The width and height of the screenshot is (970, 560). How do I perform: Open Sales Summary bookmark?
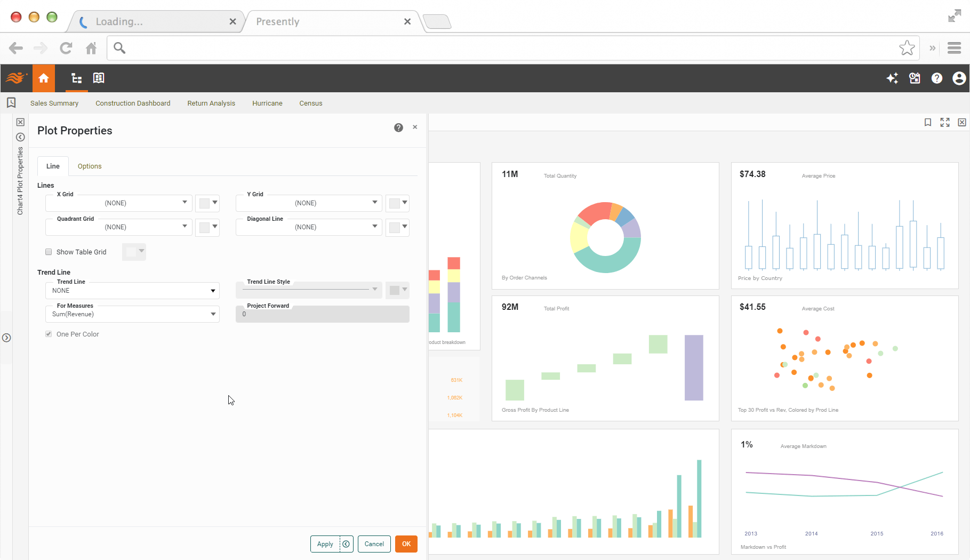[x=54, y=103]
